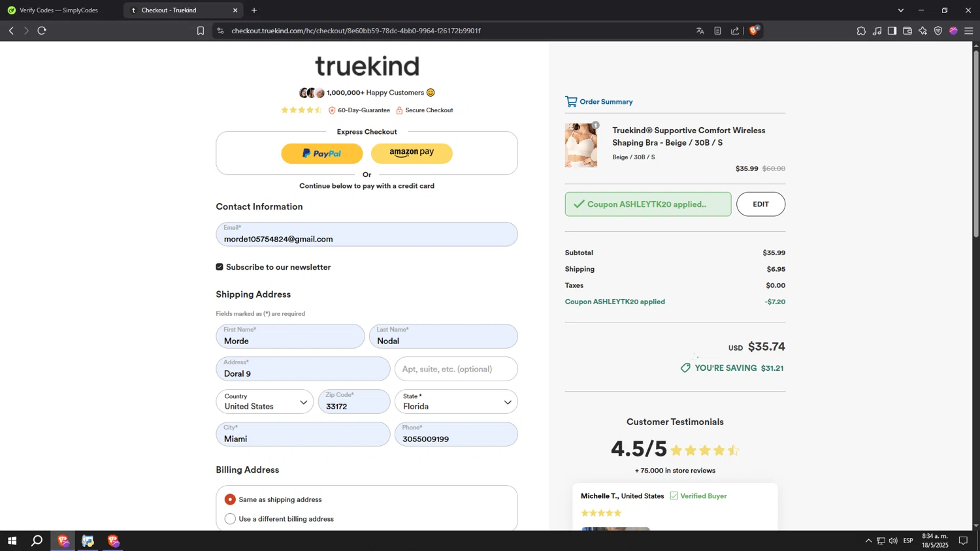The image size is (980, 551).
Task: Reload the checkout page
Action: tap(42, 31)
